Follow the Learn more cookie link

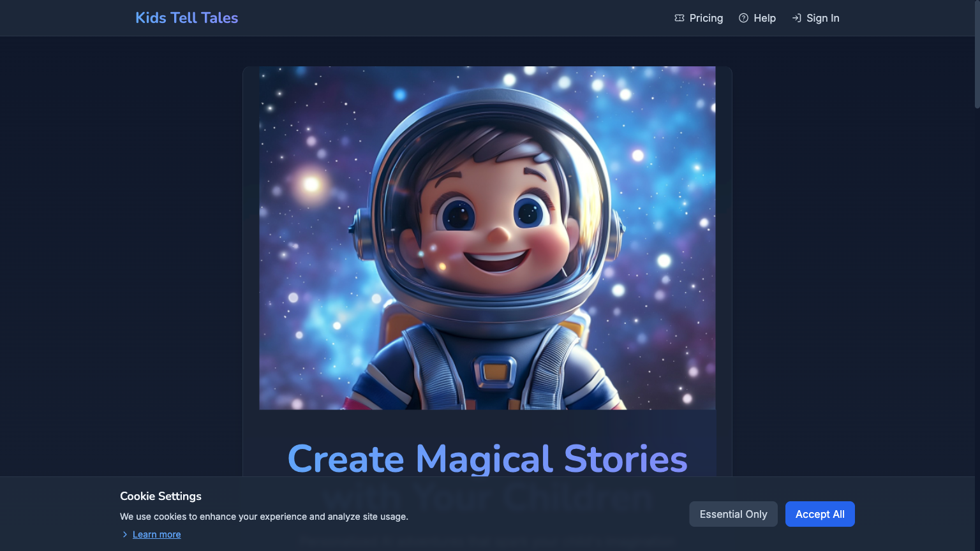pyautogui.click(x=156, y=534)
